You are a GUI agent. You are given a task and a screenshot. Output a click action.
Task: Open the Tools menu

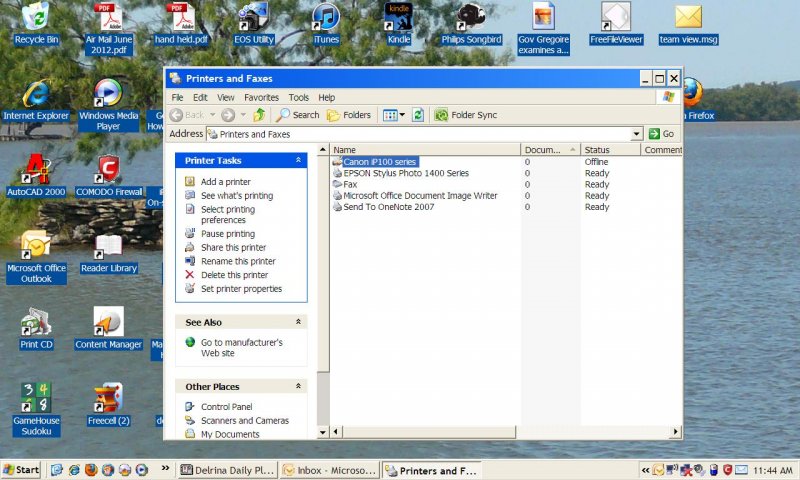point(298,98)
